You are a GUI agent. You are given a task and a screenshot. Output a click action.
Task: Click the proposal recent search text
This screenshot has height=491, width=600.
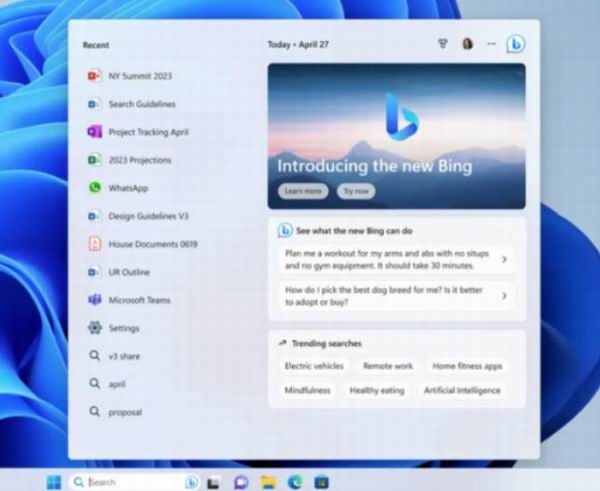tap(125, 412)
